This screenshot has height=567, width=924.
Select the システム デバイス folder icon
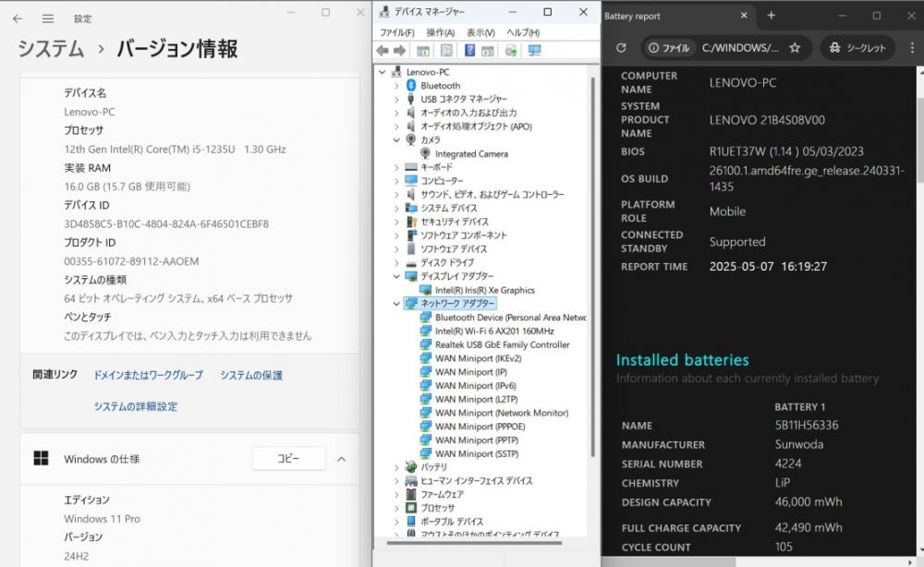point(411,208)
